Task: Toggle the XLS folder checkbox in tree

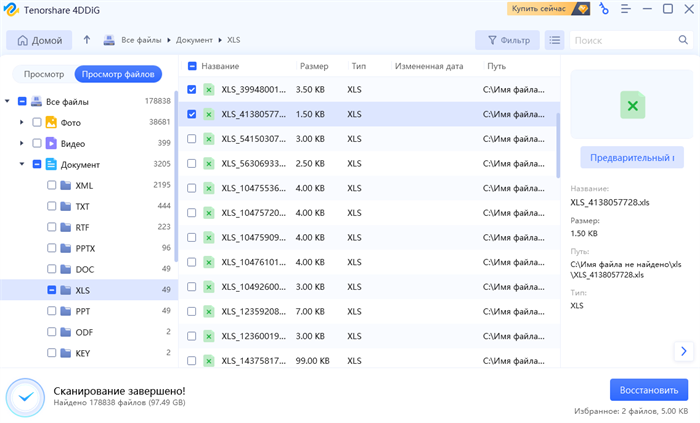Action: 51,290
